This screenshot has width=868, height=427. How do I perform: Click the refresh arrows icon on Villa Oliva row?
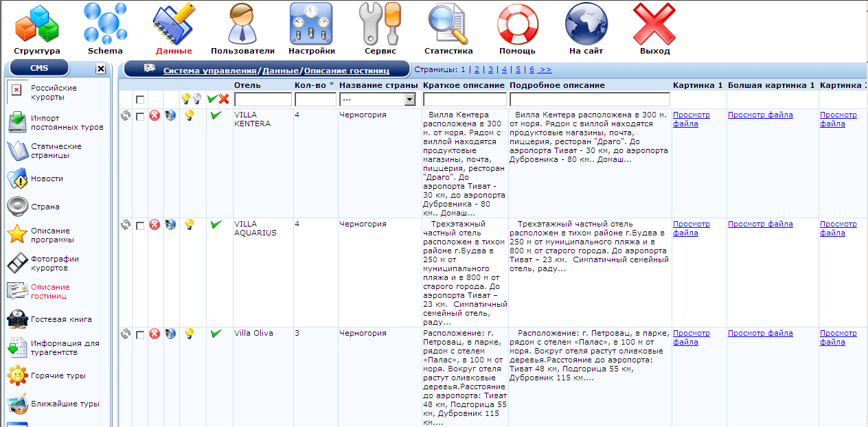[126, 334]
